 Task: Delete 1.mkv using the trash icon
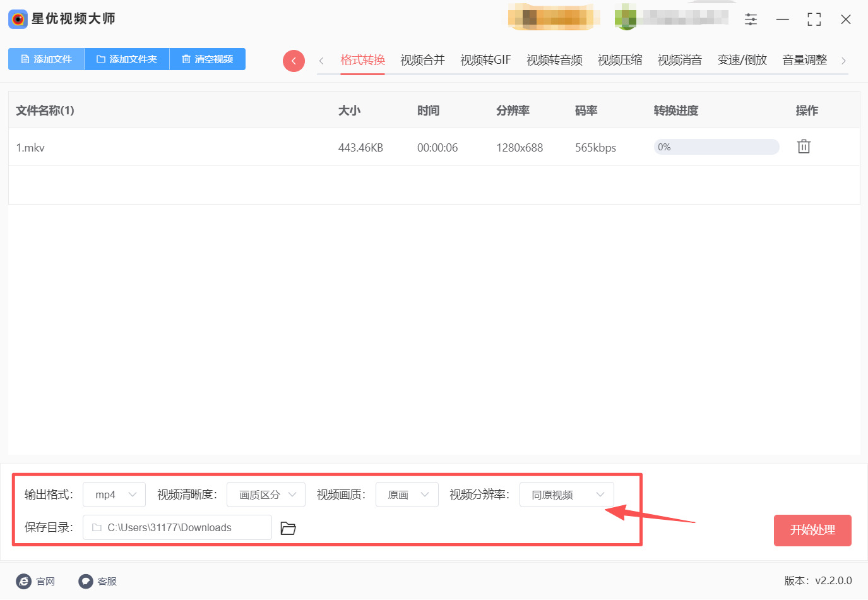coord(803,146)
